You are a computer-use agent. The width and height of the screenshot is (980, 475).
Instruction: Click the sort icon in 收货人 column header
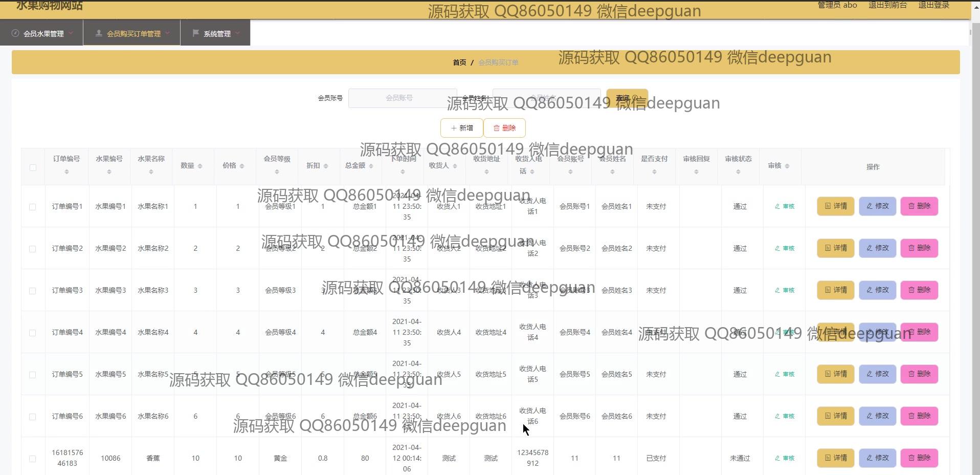pyautogui.click(x=455, y=166)
